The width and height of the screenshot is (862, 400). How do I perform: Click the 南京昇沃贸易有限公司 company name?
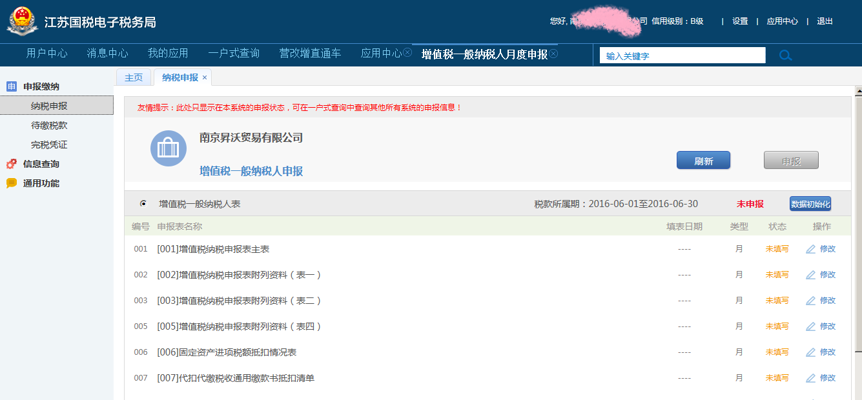(251, 138)
